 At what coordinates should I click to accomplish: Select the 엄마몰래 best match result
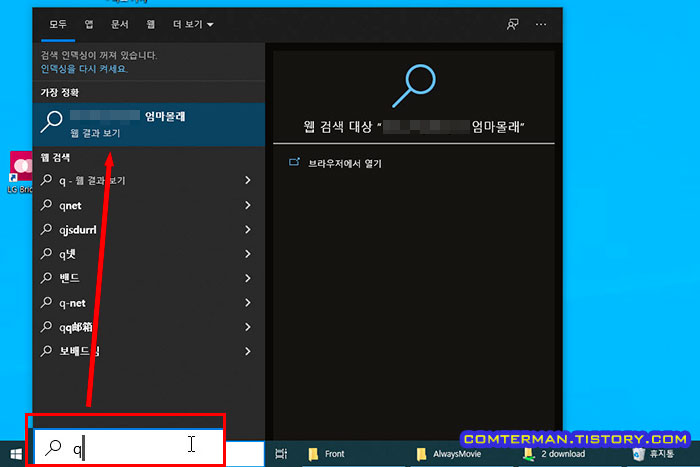(149, 125)
